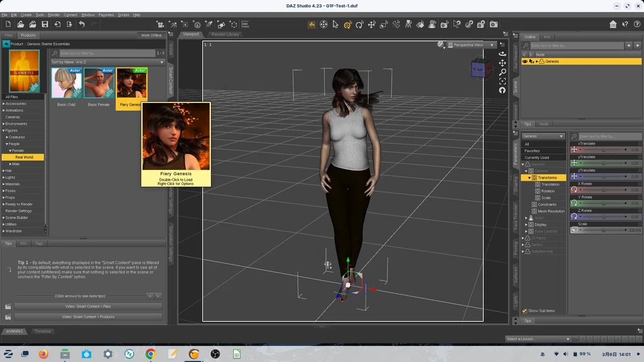Expand the Accessories category
Viewport: 644px width, 362px height.
tap(4, 104)
